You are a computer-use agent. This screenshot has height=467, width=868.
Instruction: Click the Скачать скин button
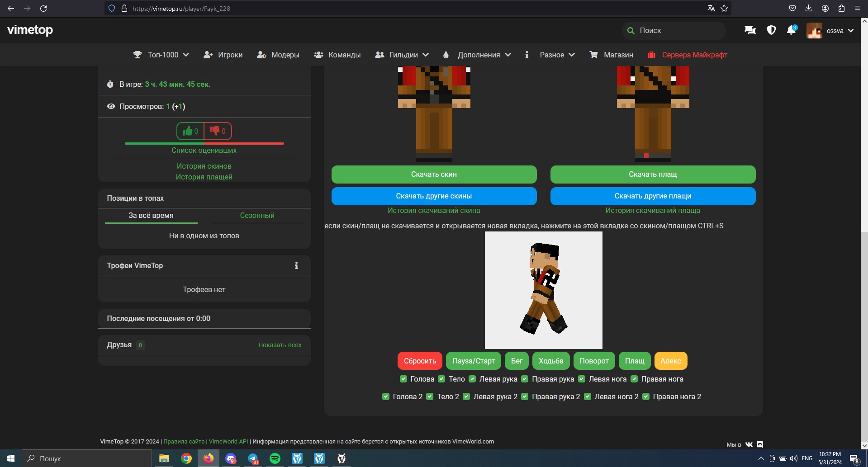pyautogui.click(x=434, y=175)
